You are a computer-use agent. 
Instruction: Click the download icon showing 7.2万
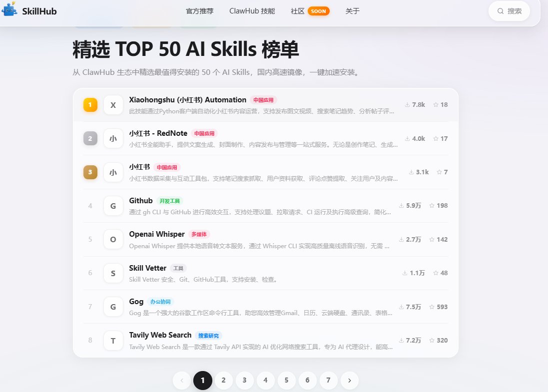[x=402, y=340]
